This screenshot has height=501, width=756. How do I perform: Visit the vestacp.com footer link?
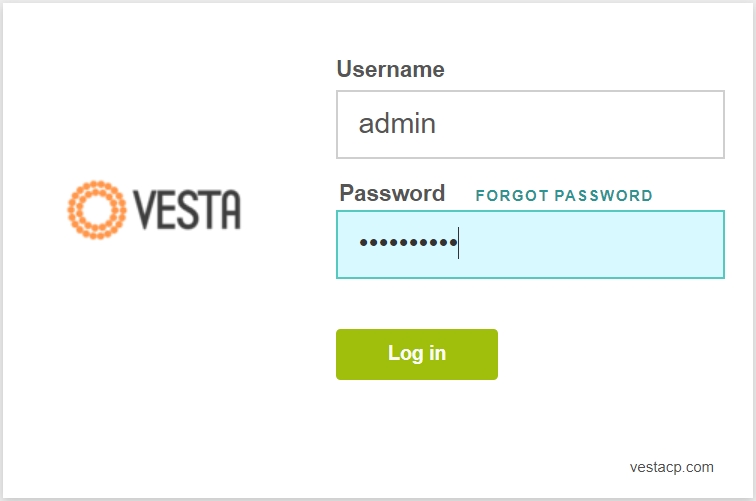click(672, 467)
